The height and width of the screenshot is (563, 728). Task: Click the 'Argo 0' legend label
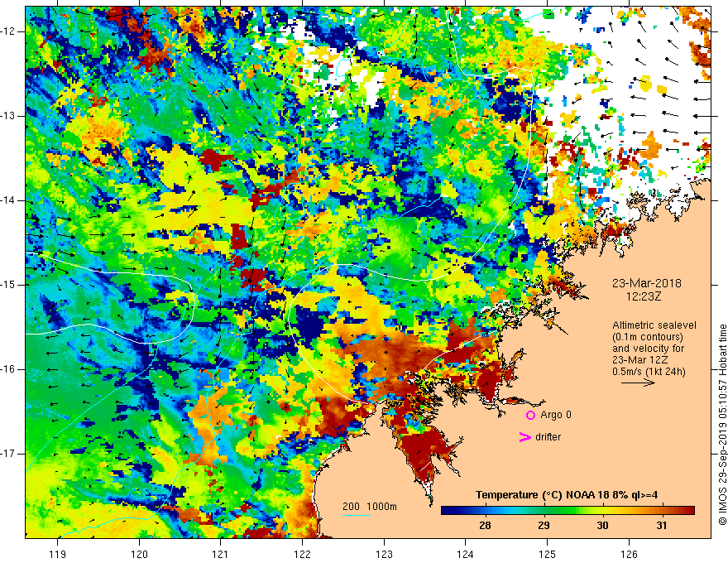pos(556,415)
